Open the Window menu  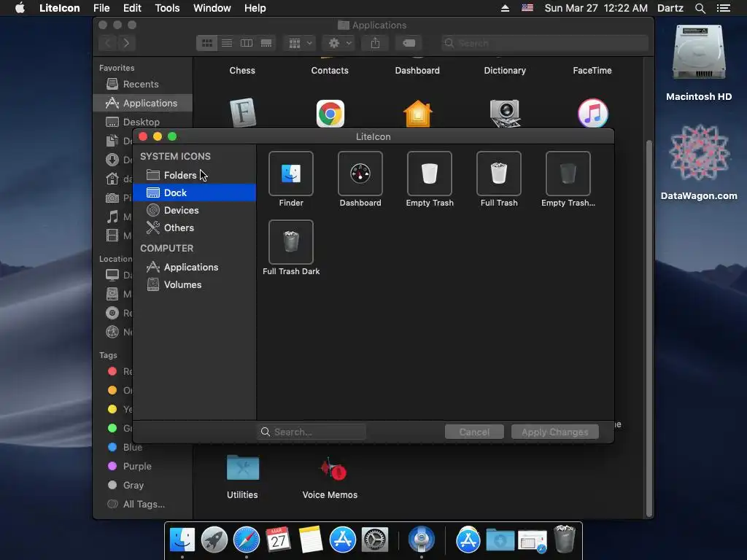(212, 8)
